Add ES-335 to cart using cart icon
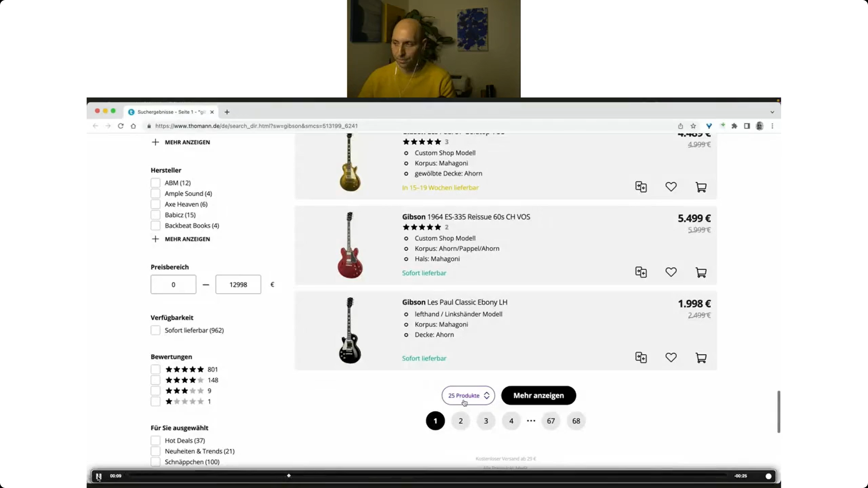This screenshot has width=868, height=488. point(700,272)
